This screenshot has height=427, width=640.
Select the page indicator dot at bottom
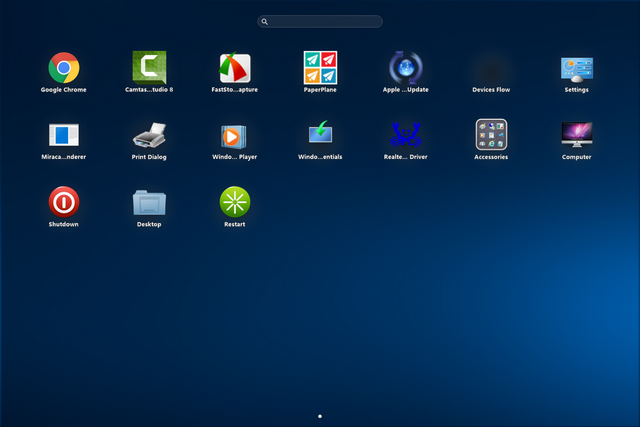[x=320, y=416]
